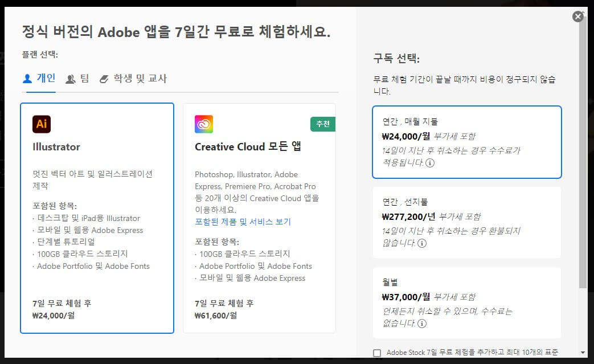Choose the 연간, 매월 지불 subscription option

coord(467,142)
